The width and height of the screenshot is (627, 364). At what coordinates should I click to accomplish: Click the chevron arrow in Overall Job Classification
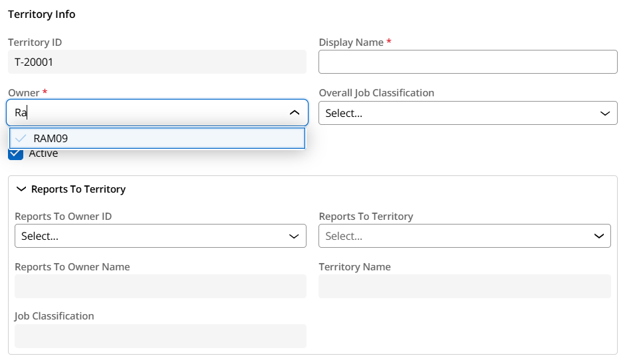(604, 114)
